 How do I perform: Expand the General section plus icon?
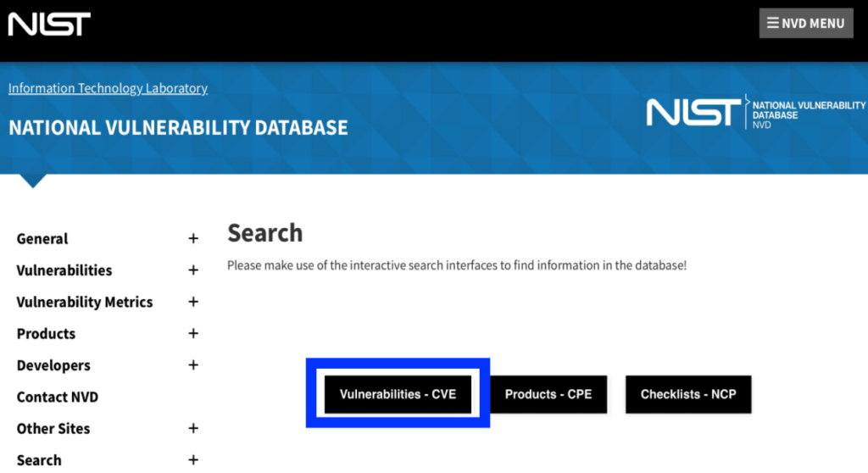[x=193, y=239]
